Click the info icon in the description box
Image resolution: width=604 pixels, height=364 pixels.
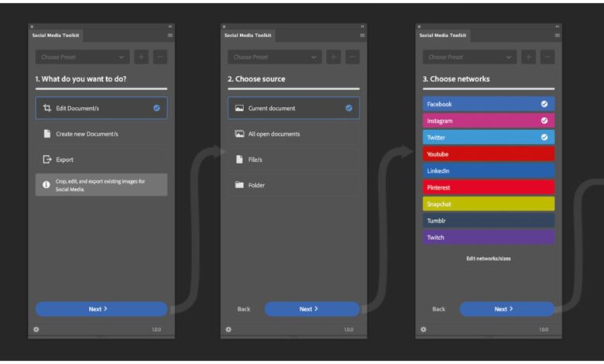[46, 185]
